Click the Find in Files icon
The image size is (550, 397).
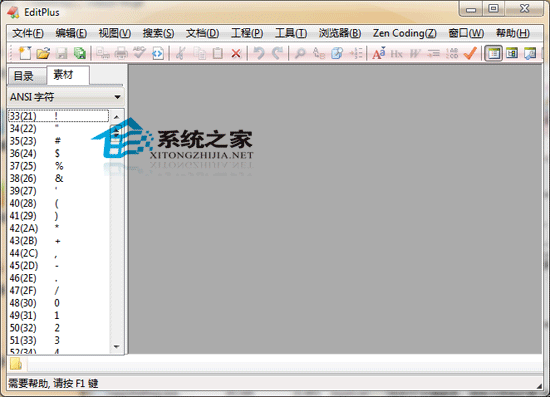(337, 53)
